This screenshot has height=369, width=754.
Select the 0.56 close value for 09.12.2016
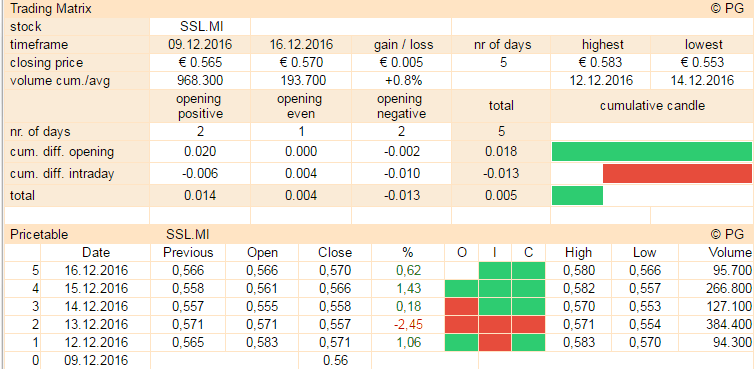point(335,360)
